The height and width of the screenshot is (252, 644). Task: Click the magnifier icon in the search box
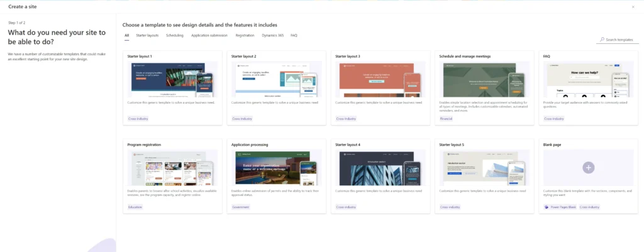[602, 40]
